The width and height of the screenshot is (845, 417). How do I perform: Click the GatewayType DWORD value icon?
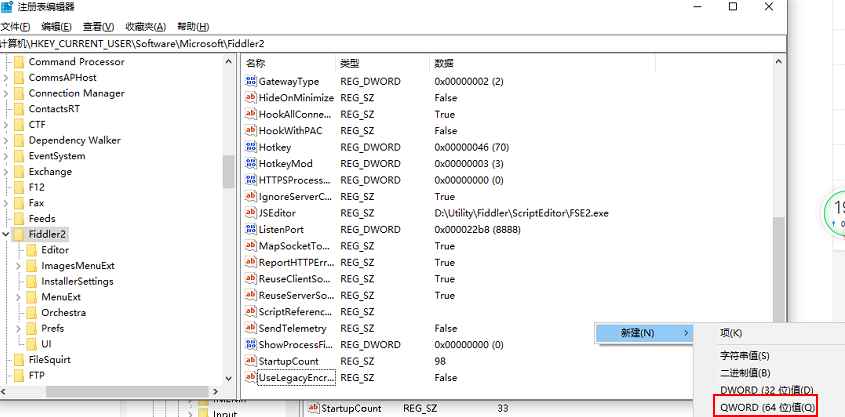(251, 81)
